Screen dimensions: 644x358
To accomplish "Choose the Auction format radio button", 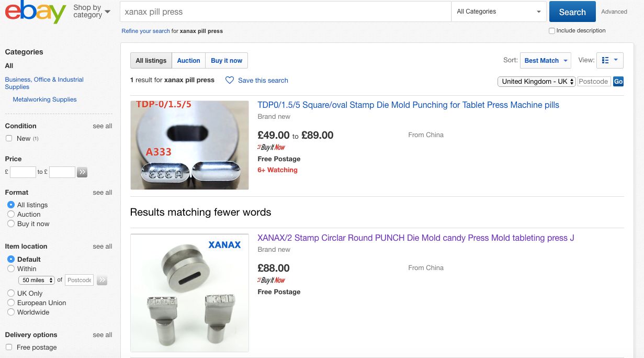I will point(11,214).
